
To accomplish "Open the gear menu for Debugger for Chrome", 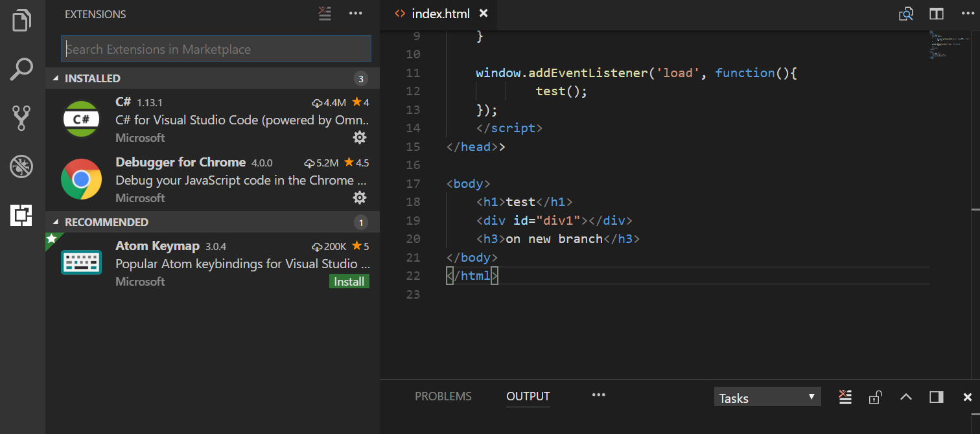I will tap(360, 198).
